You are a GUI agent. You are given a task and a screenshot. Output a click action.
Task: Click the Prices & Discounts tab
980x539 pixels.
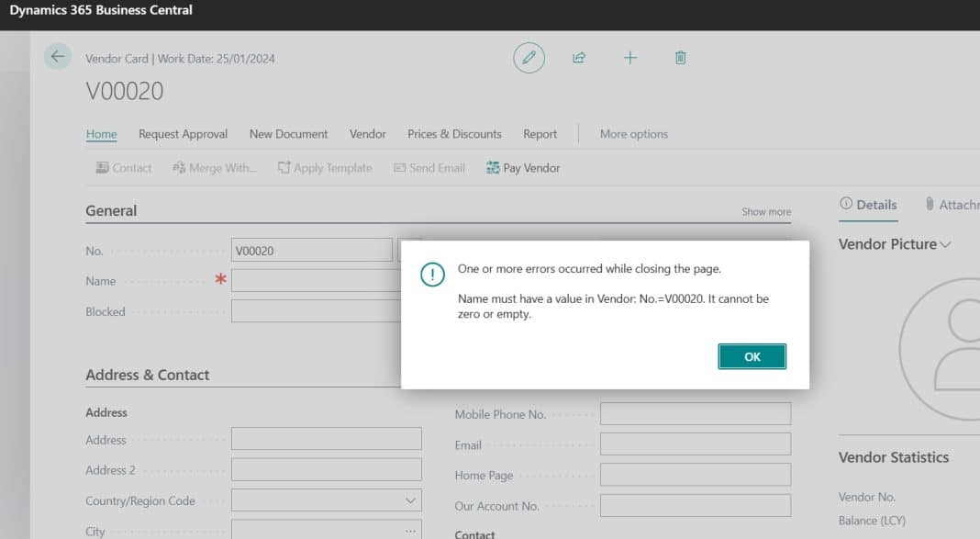(x=453, y=134)
